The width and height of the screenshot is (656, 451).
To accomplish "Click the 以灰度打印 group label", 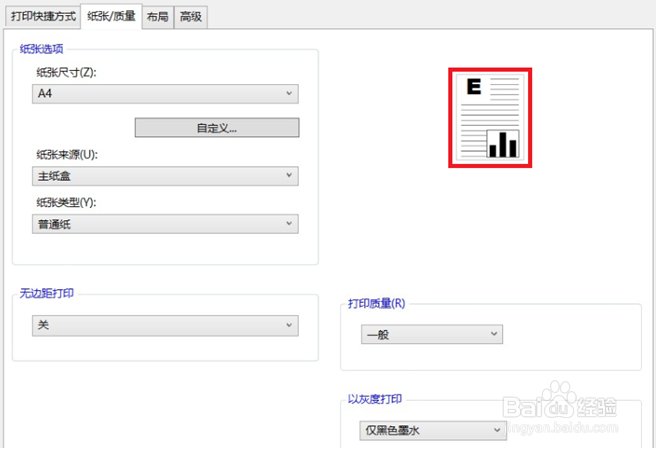I will coord(375,399).
